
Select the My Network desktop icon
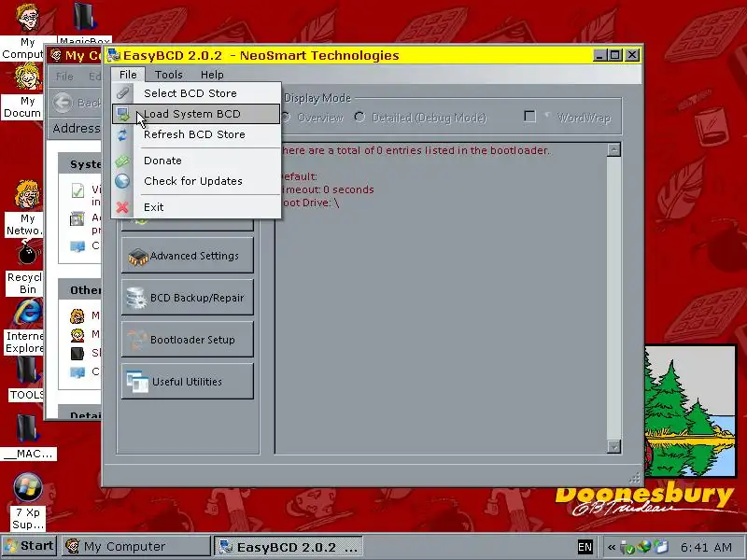[x=27, y=194]
